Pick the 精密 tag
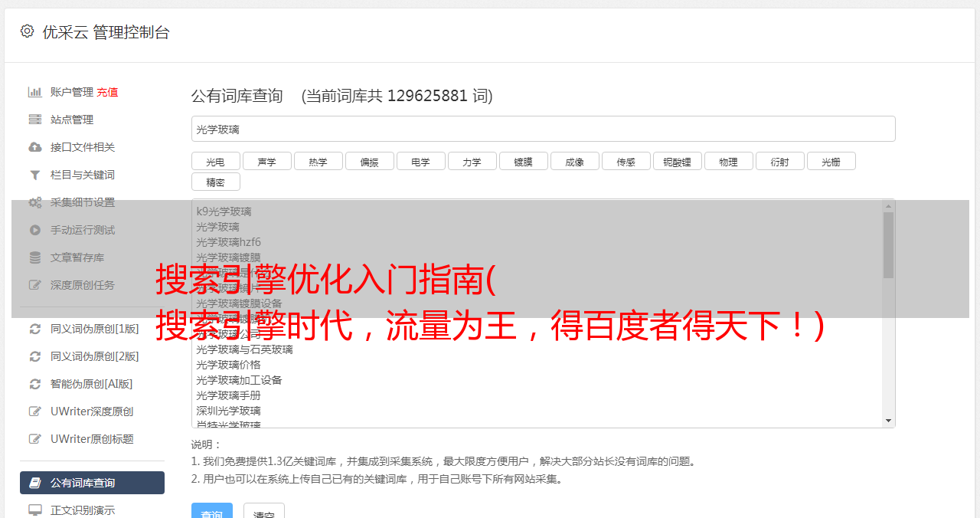This screenshot has width=980, height=518. pyautogui.click(x=215, y=182)
